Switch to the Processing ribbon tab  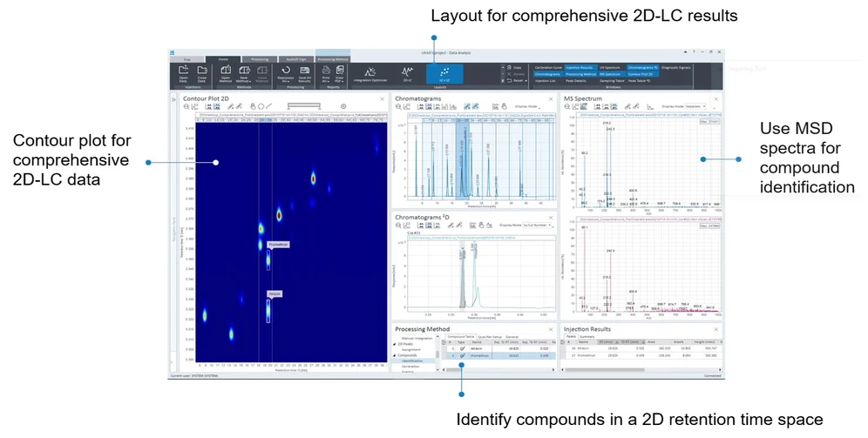pos(260,59)
